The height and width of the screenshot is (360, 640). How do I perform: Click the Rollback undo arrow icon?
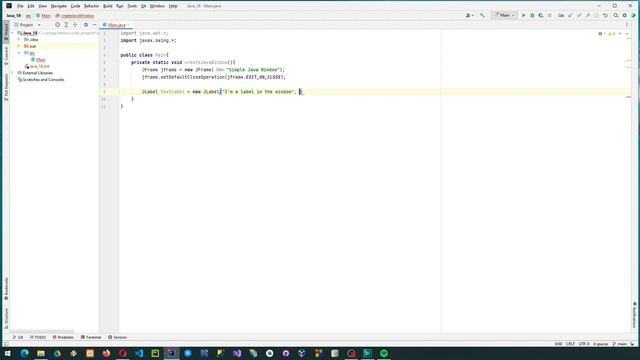pos(605,16)
